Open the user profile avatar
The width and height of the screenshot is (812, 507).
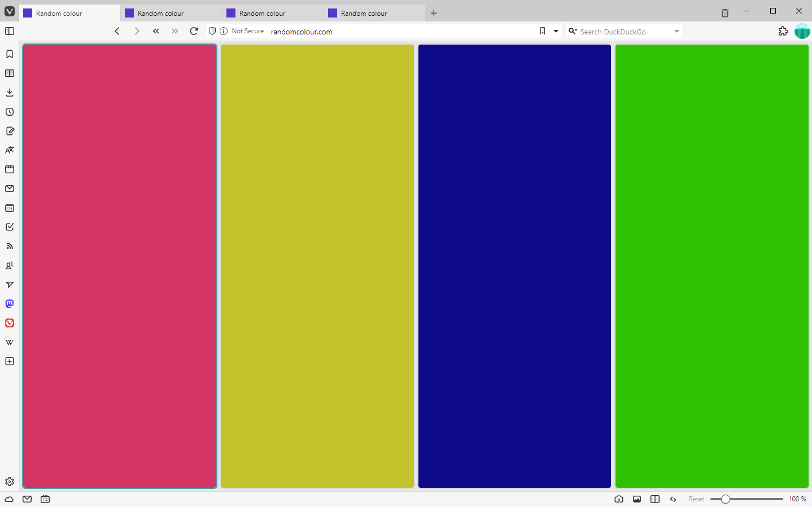(x=802, y=31)
